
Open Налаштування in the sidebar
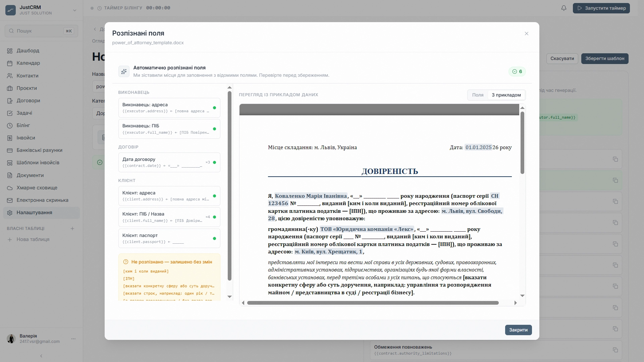(x=41, y=213)
